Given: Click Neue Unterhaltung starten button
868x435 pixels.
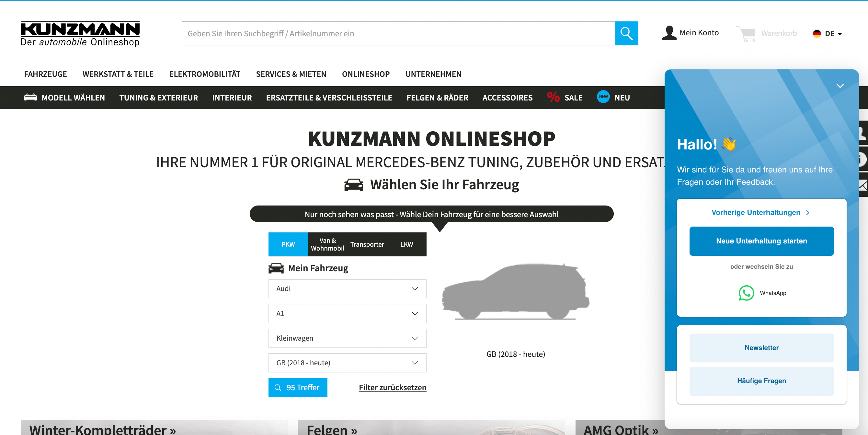Looking at the screenshot, I should pyautogui.click(x=761, y=241).
